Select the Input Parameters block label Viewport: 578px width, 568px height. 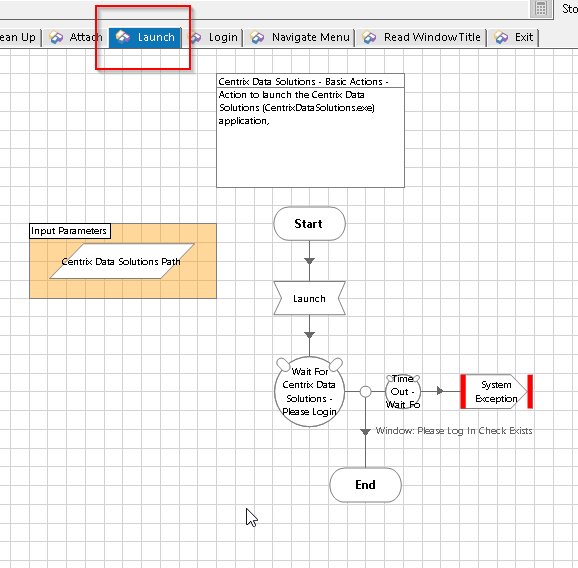(x=70, y=231)
